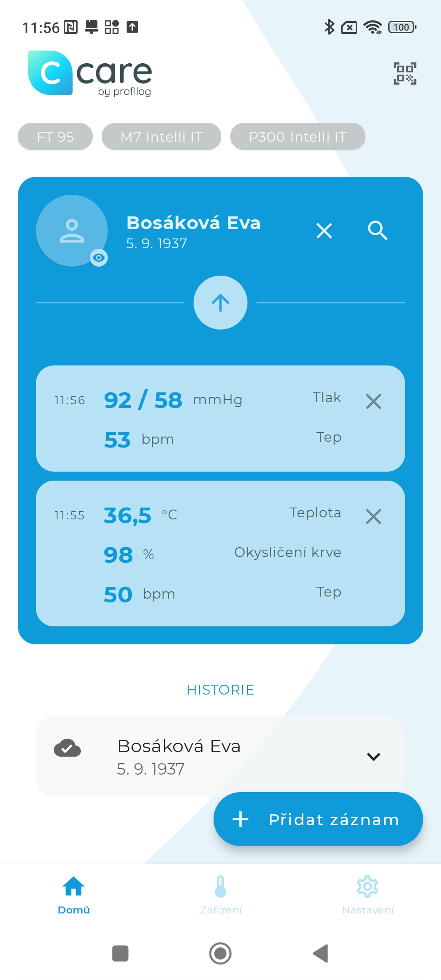The image size is (441, 980).
Task: Go to the Domů home tab
Action: [73, 894]
